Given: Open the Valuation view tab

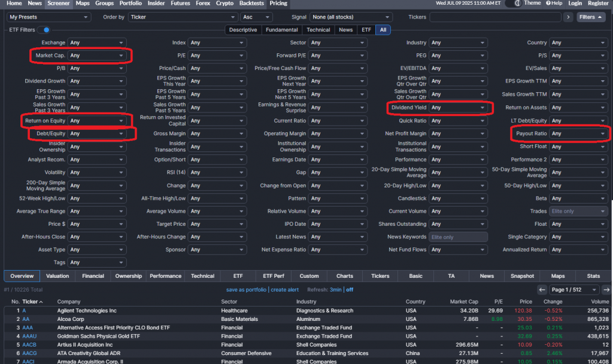Looking at the screenshot, I should (58, 276).
